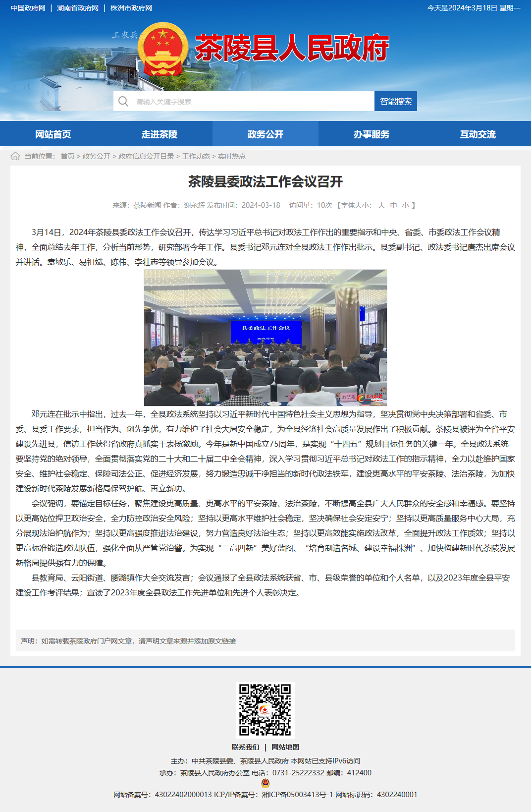Open the 政务公开 nav tab
The width and height of the screenshot is (531, 812).
265,134
